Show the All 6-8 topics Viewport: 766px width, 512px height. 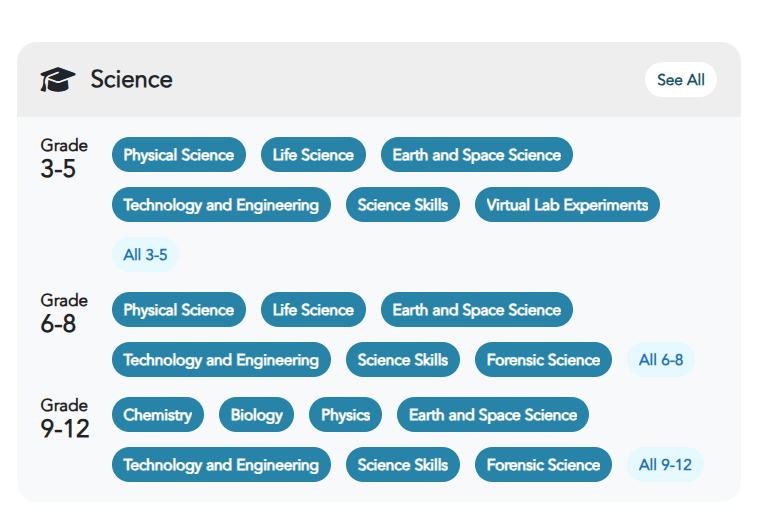tap(661, 360)
